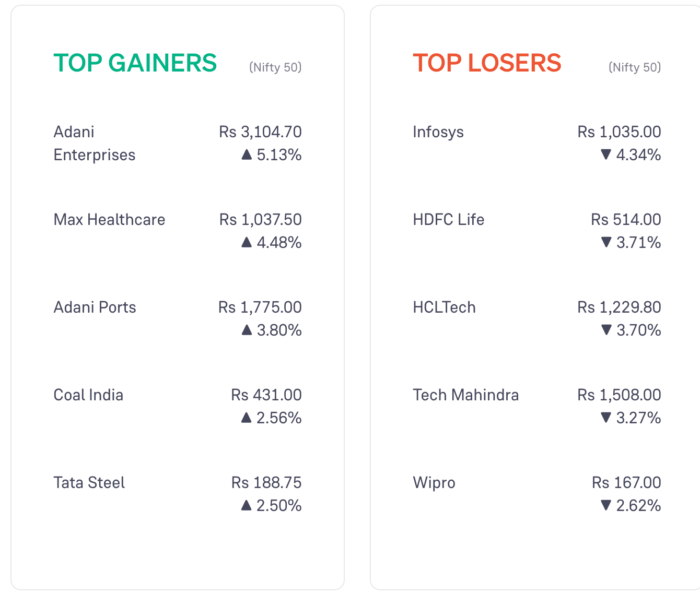Image resolution: width=700 pixels, height=594 pixels.
Task: Select the Adani Ports listing
Action: pyautogui.click(x=95, y=307)
